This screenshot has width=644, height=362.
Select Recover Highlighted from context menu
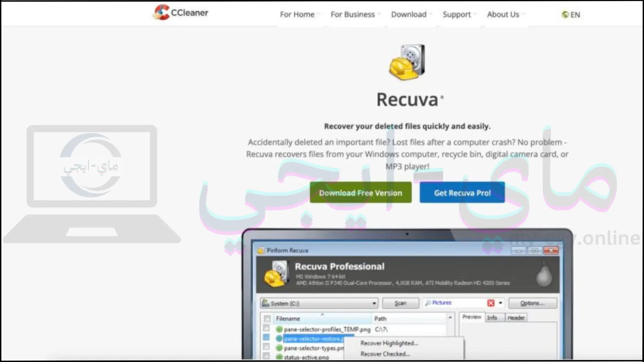click(389, 343)
